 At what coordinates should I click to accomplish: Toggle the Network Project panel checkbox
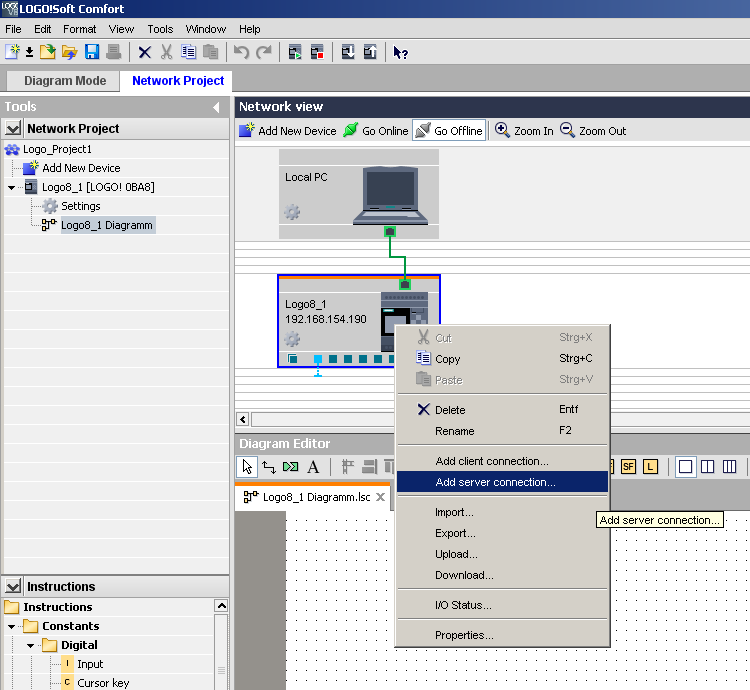pos(13,128)
